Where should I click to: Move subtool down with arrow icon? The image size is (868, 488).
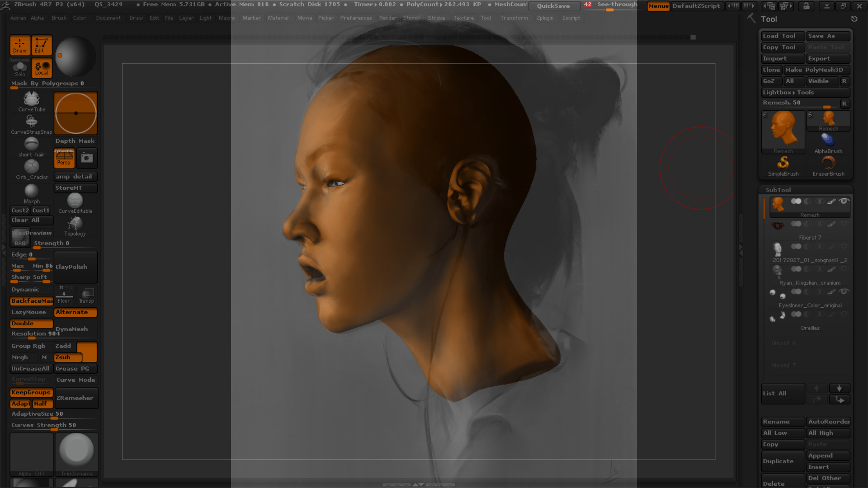pos(839,388)
